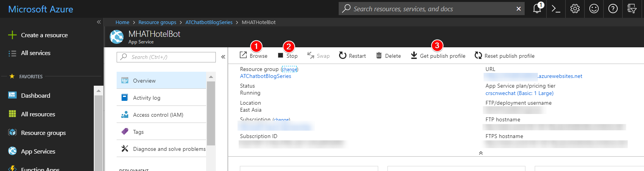Viewport: 644px width, 171px height.
Task: Click the Overview menu icon
Action: 125,80
